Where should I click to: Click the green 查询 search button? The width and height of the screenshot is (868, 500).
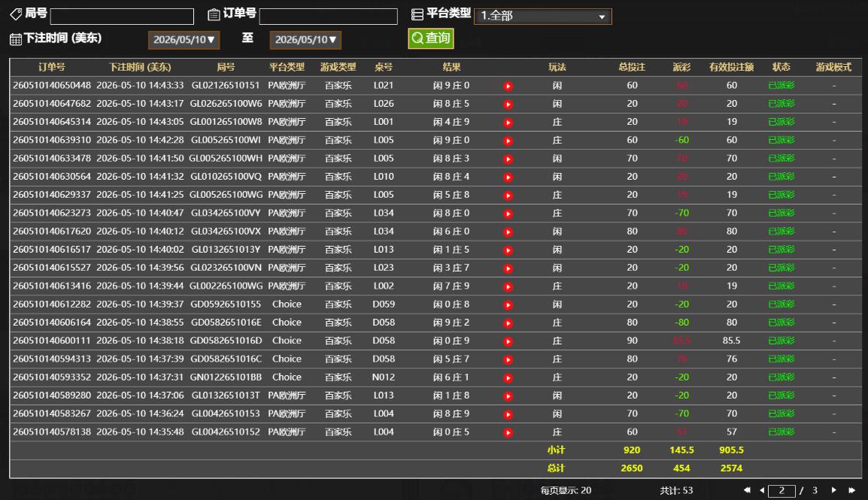[431, 38]
